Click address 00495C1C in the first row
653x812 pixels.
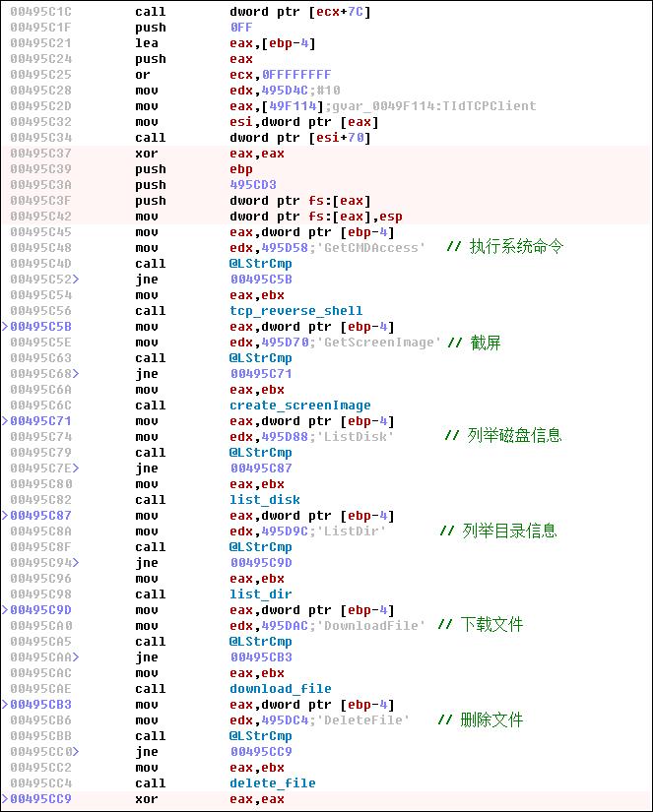(x=41, y=12)
